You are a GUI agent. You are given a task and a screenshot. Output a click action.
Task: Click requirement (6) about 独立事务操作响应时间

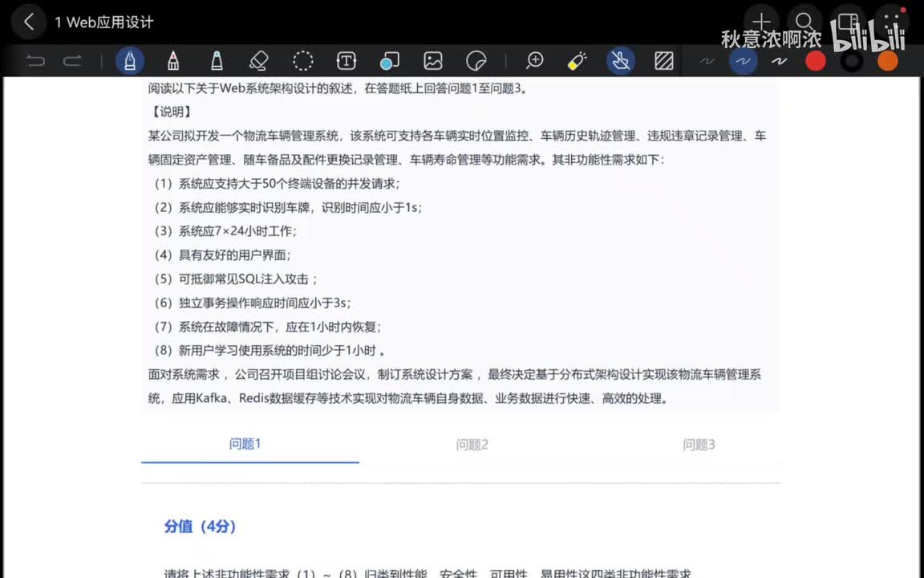click(250, 303)
